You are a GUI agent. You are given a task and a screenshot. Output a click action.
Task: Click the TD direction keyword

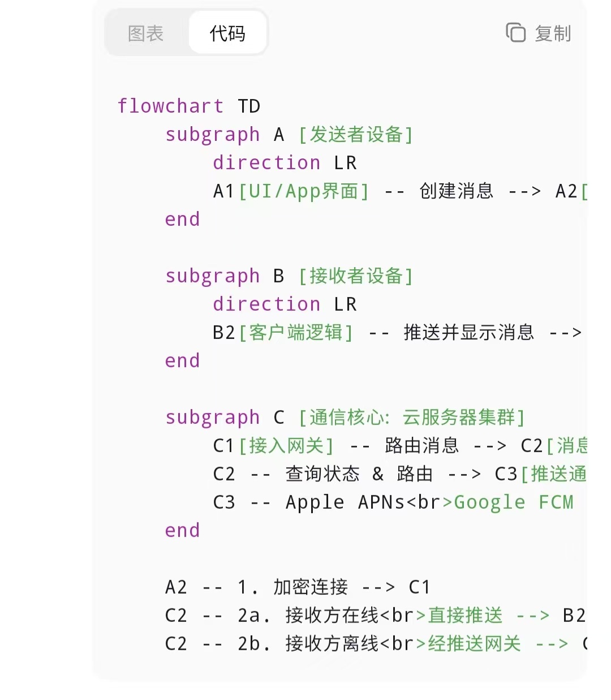pos(249,106)
